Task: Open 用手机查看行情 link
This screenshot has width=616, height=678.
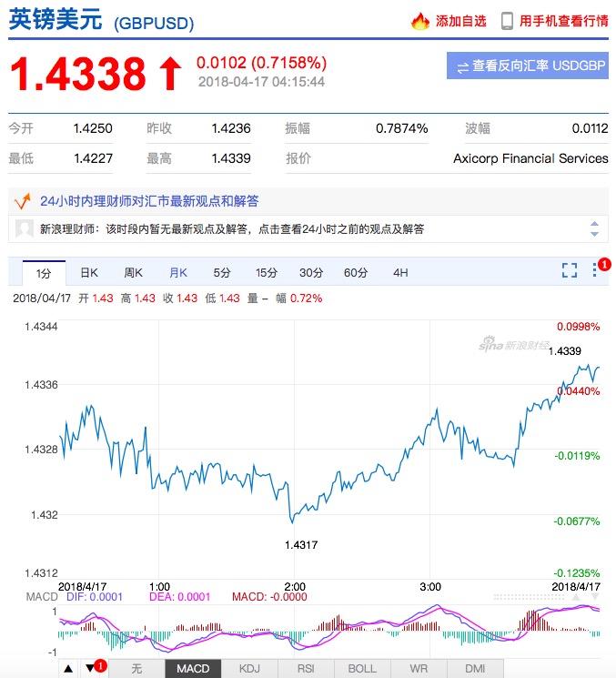Action: pos(564,21)
